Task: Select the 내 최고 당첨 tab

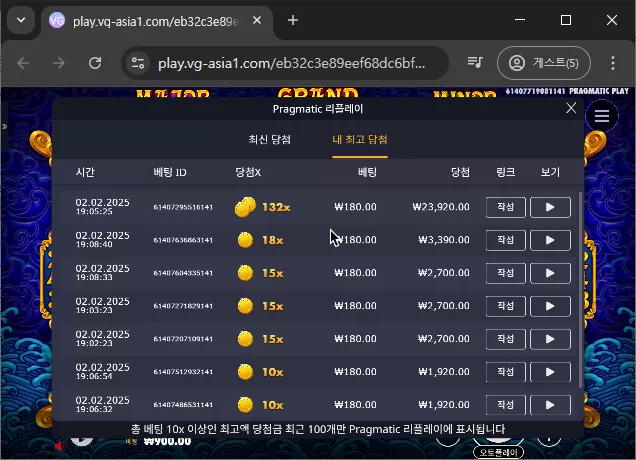Action: pos(360,140)
